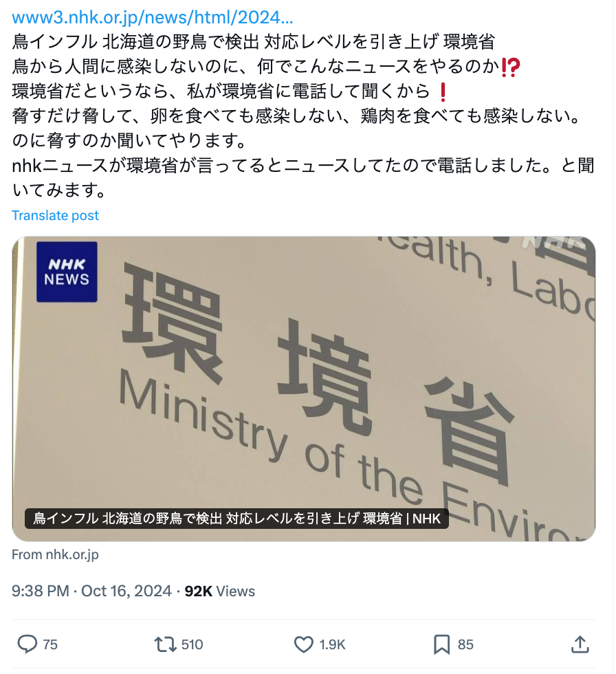Open the From nhk.or.jp source link
Viewport: 616px width, 674px height.
pos(55,554)
